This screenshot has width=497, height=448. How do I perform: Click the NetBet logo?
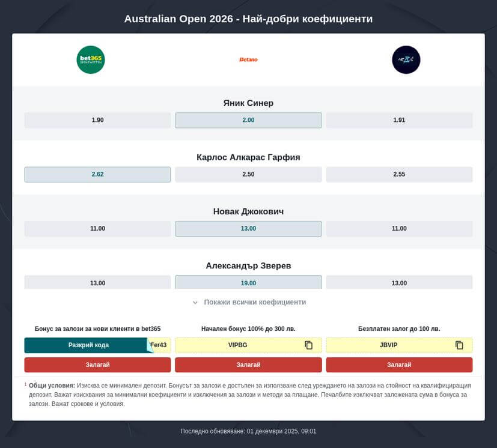406,59
